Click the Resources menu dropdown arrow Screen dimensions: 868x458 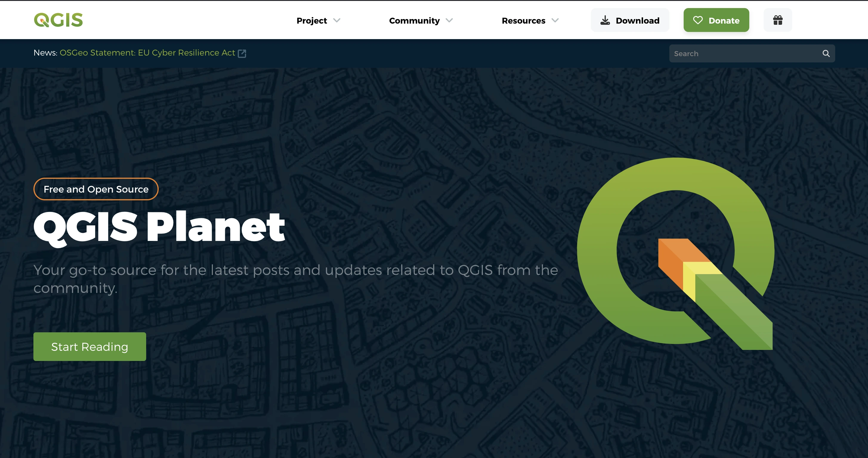556,21
